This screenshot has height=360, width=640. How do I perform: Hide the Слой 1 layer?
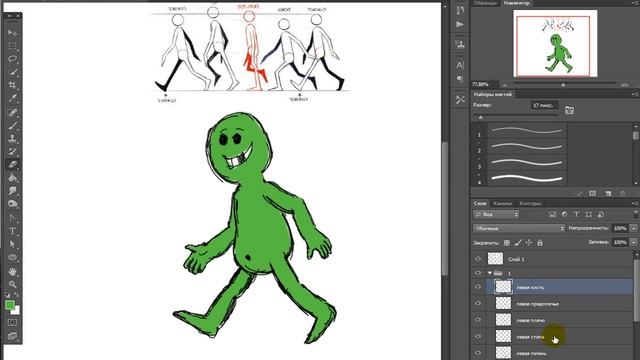[478, 259]
